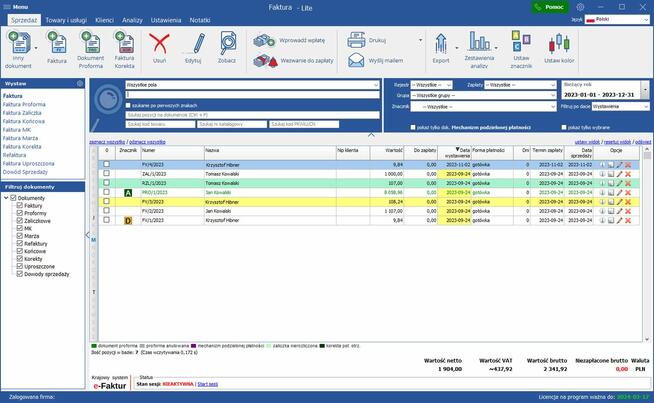
Task: Click the Usuń delete icon
Action: tap(160, 46)
